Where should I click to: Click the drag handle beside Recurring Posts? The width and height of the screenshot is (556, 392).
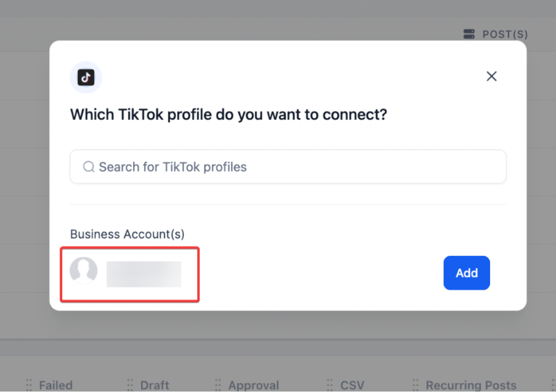(x=415, y=385)
